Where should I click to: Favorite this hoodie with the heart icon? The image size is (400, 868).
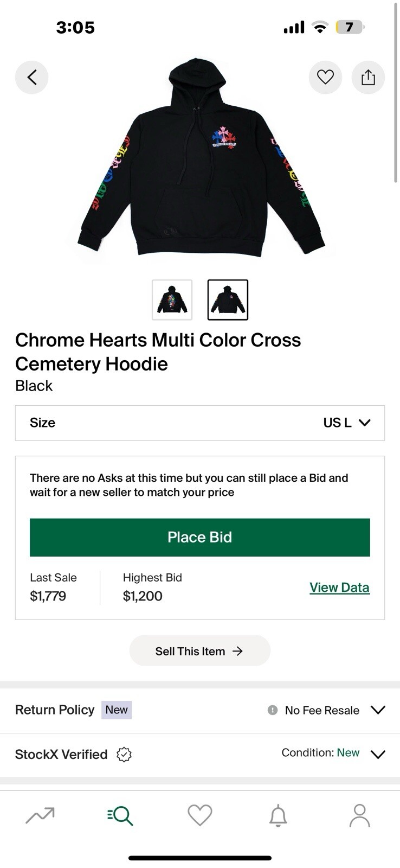(x=325, y=77)
